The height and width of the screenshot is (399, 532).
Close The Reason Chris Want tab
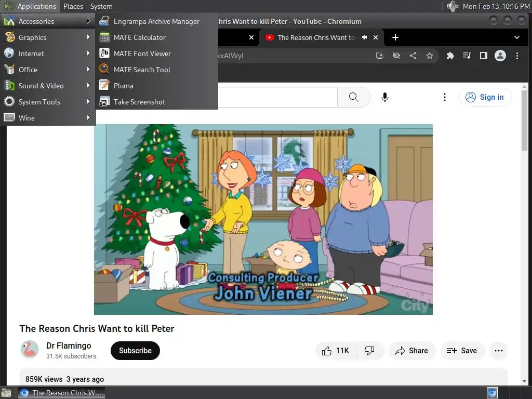point(376,37)
